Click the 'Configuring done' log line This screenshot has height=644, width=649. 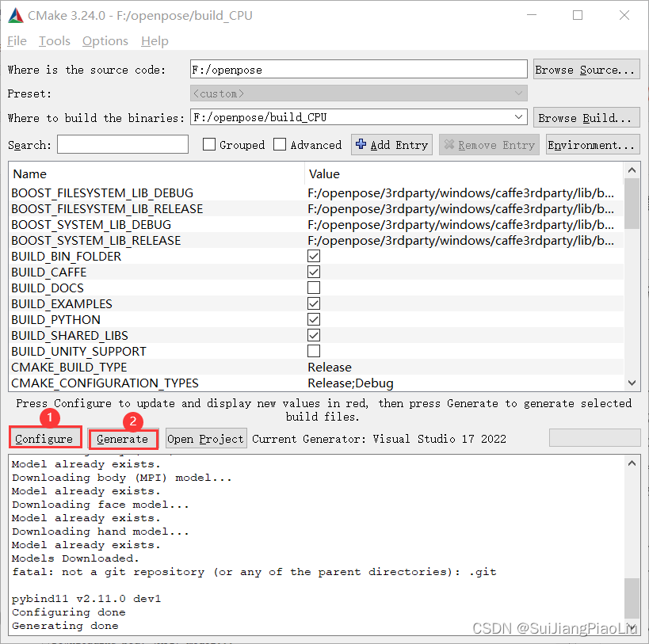(69, 612)
